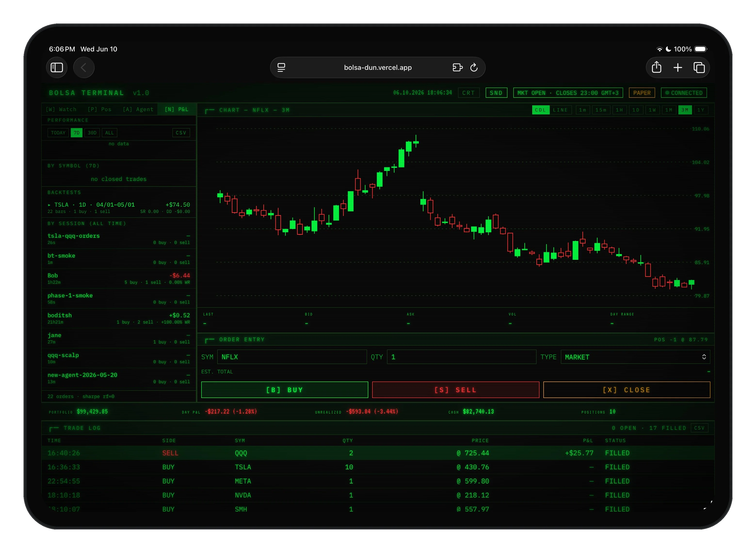Select the NVDA buy trade row

[x=378, y=496]
